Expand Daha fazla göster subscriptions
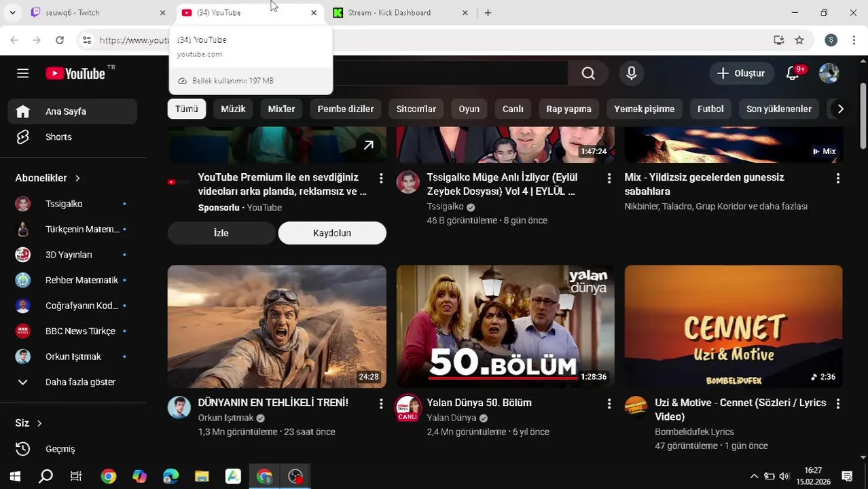 (x=73, y=382)
